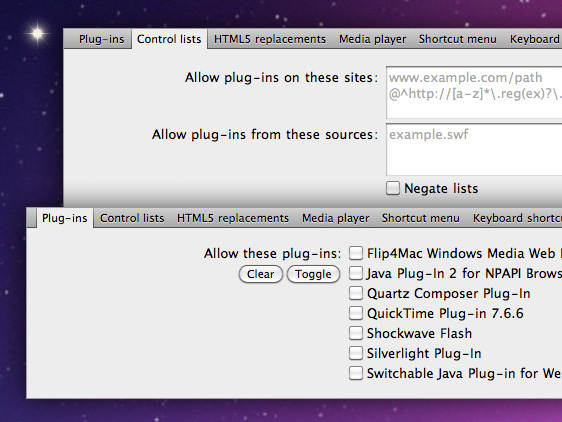Switch to Media player tab in upper window
The image size is (562, 422).
point(372,39)
